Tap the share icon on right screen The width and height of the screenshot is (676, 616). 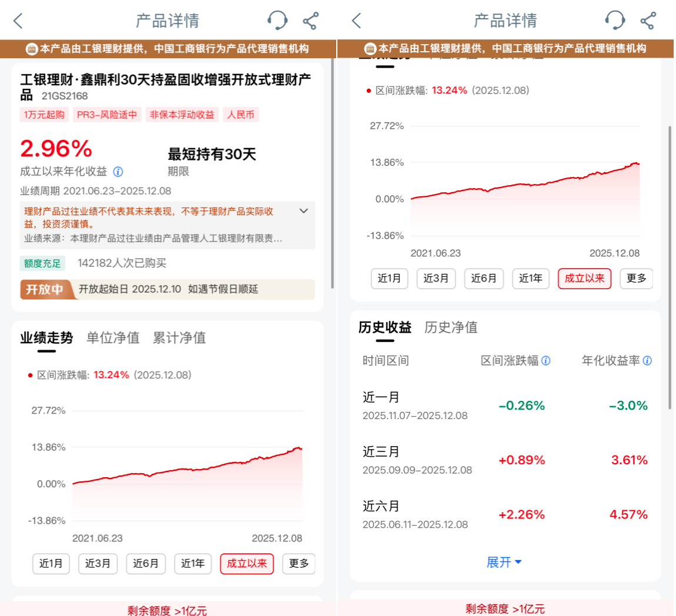[x=648, y=21]
